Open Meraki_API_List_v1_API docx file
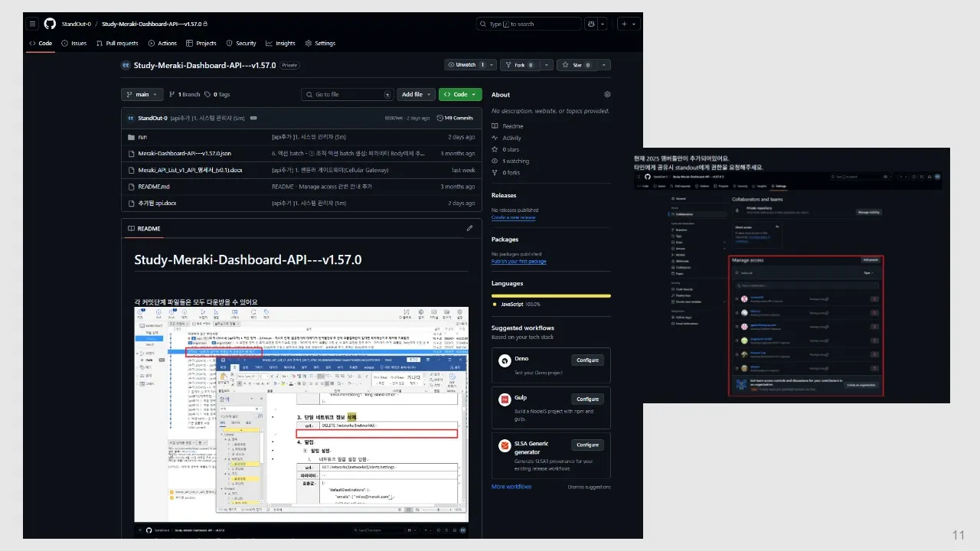This screenshot has width=980, height=551. [190, 170]
